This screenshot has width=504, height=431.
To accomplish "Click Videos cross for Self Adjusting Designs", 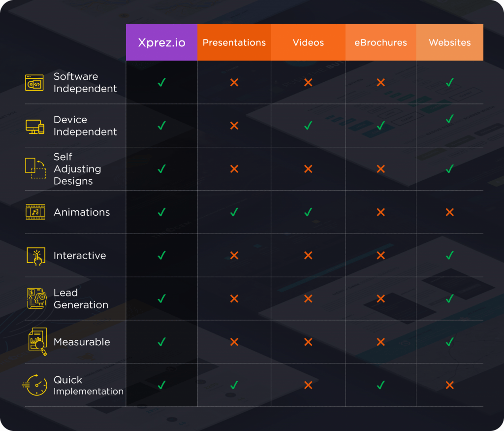I will click(308, 169).
